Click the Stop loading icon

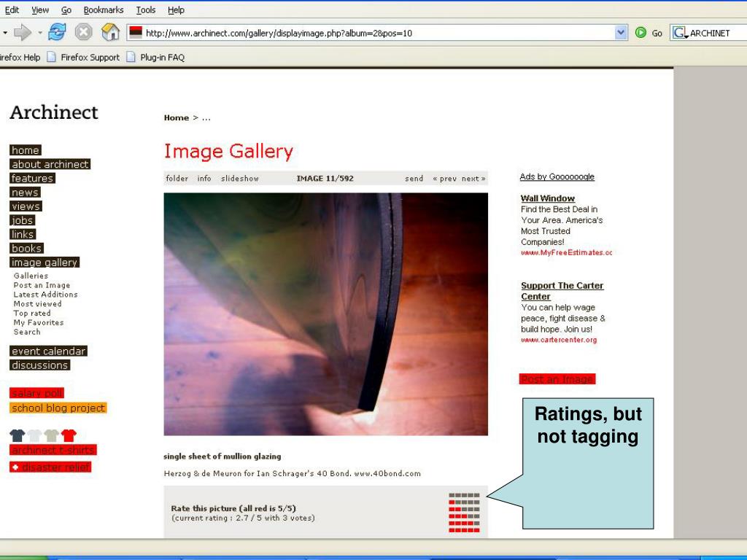point(83,32)
